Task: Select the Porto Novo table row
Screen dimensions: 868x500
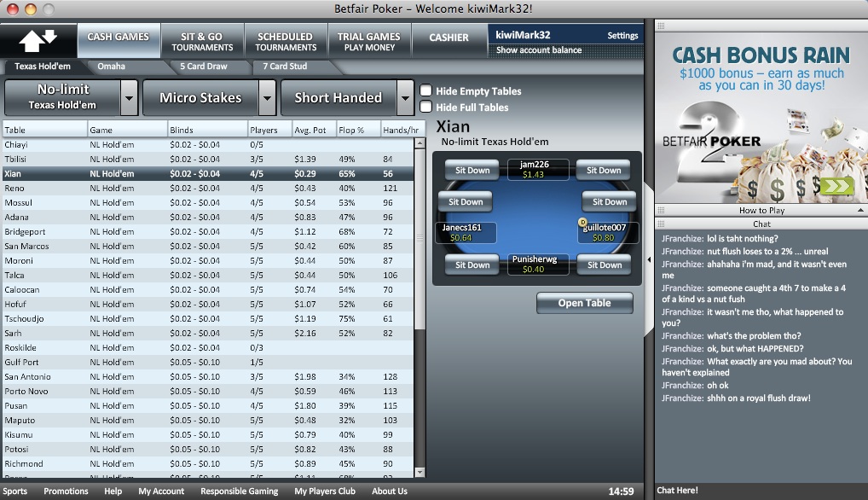Action: (208, 391)
